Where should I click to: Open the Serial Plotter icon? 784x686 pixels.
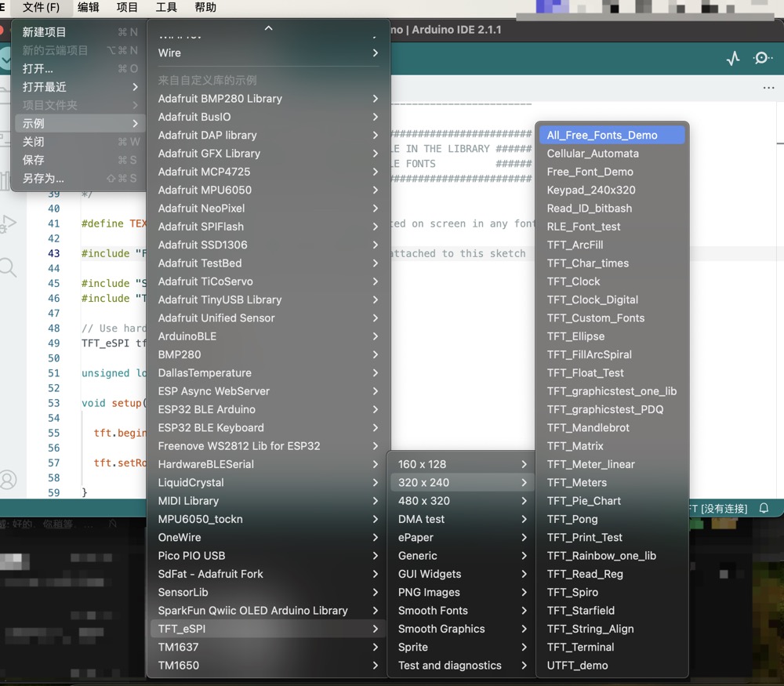tap(733, 59)
